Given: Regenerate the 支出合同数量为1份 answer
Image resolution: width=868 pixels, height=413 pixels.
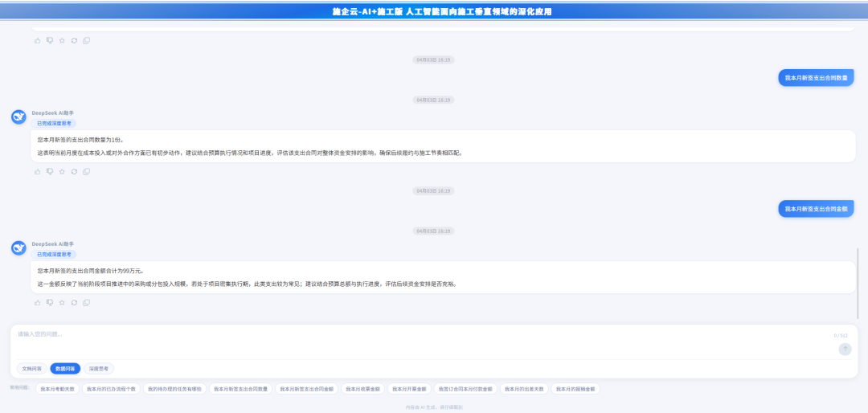Looking at the screenshot, I should tap(74, 172).
